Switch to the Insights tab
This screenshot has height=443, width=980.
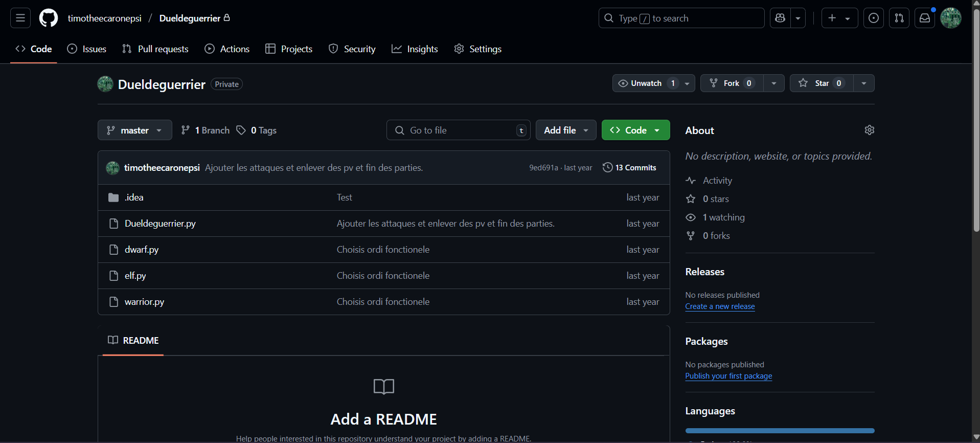coord(415,49)
